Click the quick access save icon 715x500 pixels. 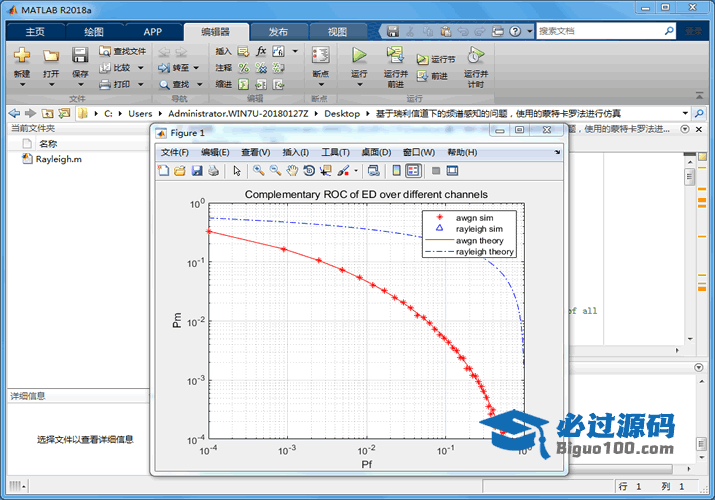(x=393, y=31)
